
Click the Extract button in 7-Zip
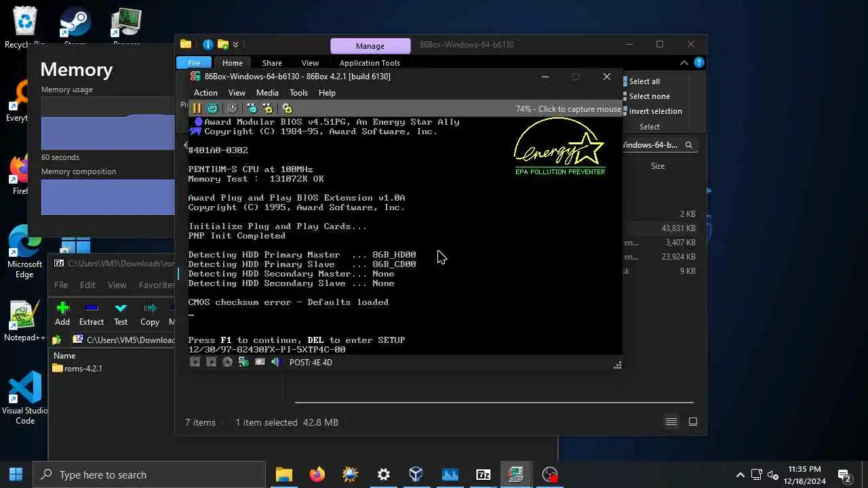(x=92, y=314)
